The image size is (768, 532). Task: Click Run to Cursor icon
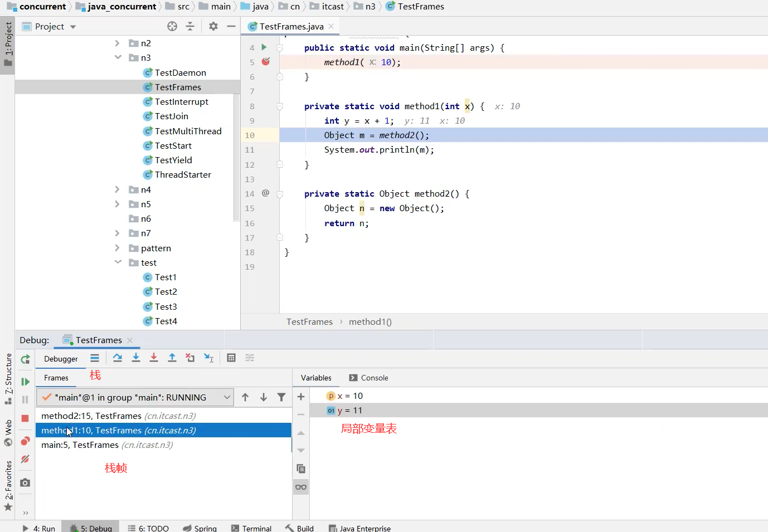[208, 358]
